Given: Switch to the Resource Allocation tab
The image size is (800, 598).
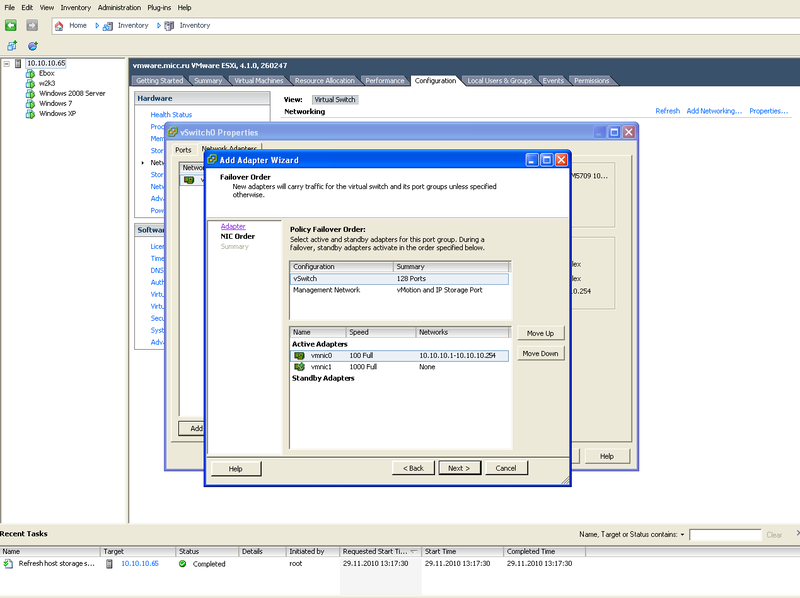Looking at the screenshot, I should click(324, 81).
